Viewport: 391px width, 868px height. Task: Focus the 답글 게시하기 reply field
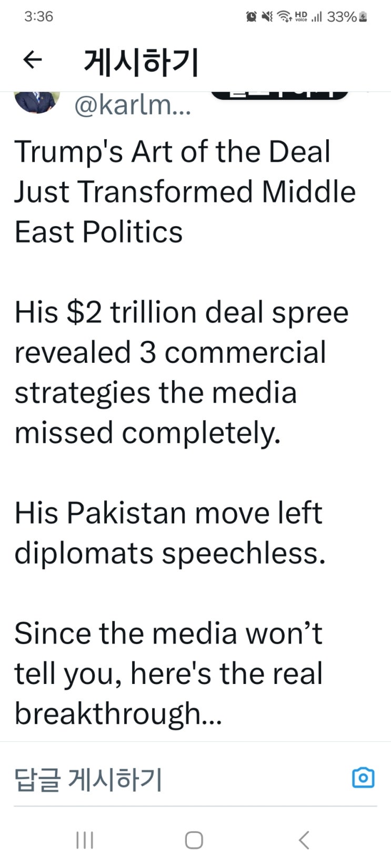[x=179, y=779]
